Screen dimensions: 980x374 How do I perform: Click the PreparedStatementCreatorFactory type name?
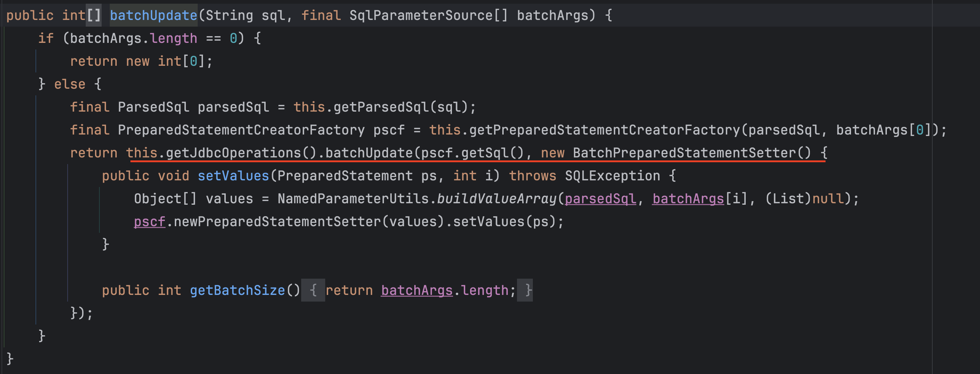tap(241, 130)
